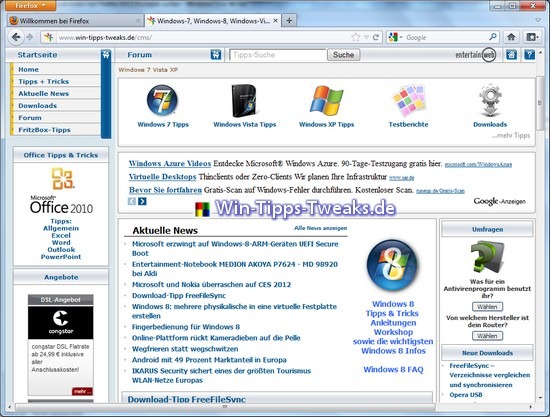
Task: Open the Windows Vista Tipps box icon
Action: (245, 100)
